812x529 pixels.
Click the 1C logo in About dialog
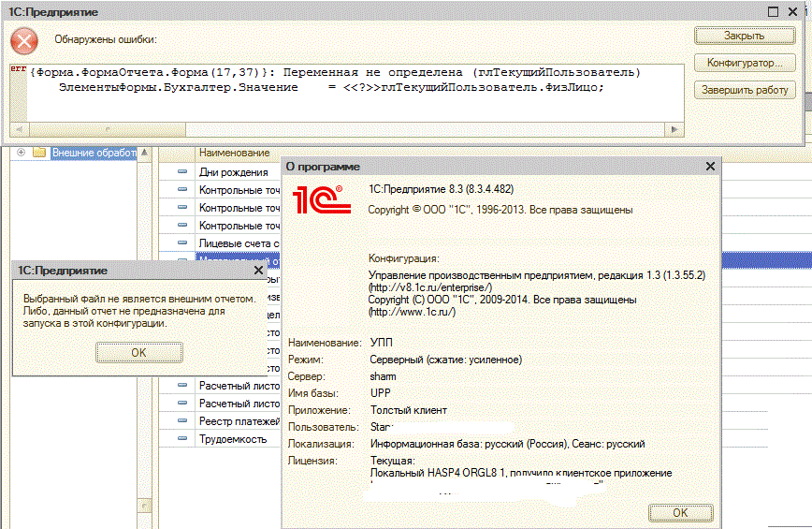(322, 199)
